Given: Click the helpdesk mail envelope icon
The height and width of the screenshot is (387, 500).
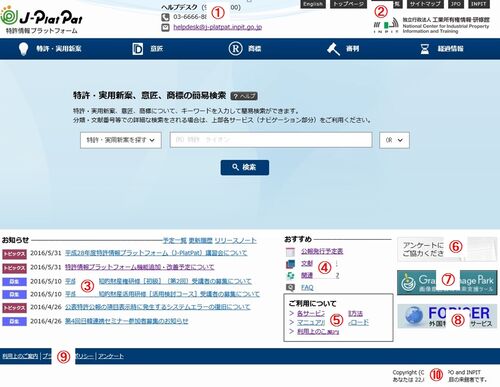Looking at the screenshot, I should (165, 27).
